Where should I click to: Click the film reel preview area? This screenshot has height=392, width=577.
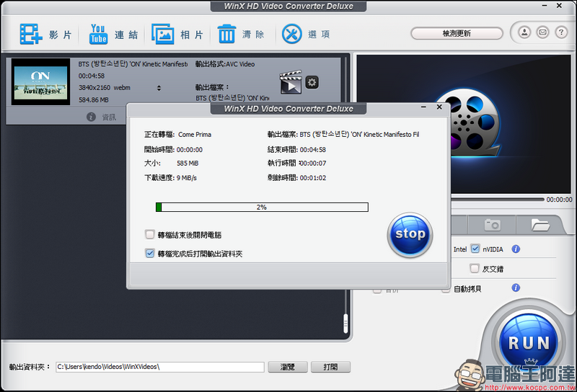464,124
